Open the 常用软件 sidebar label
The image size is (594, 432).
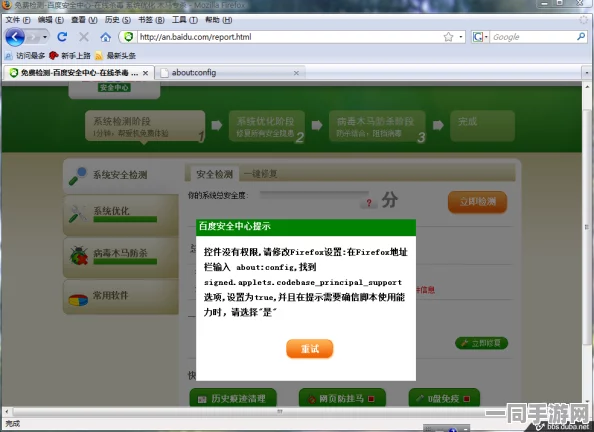click(111, 295)
